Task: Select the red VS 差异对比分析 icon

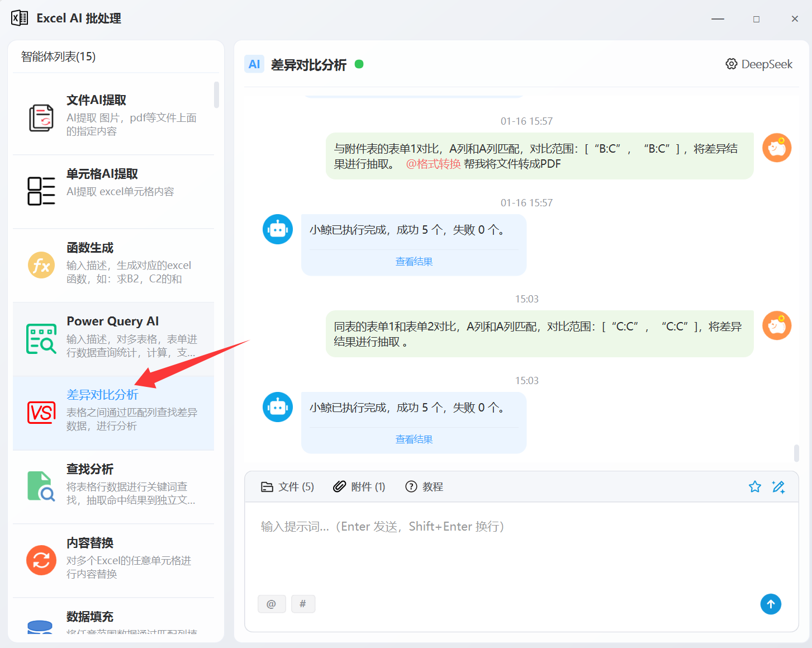Action: [41, 413]
